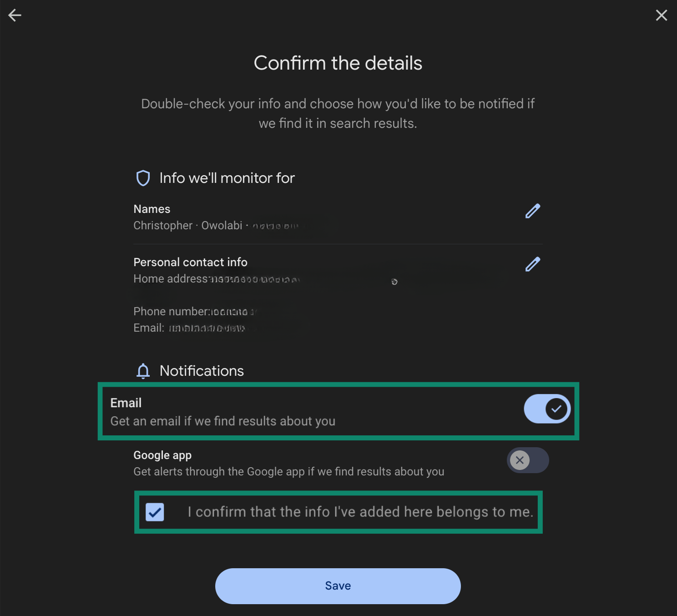This screenshot has width=677, height=616.
Task: Click the checkmark inside the Email toggle
Action: point(556,409)
